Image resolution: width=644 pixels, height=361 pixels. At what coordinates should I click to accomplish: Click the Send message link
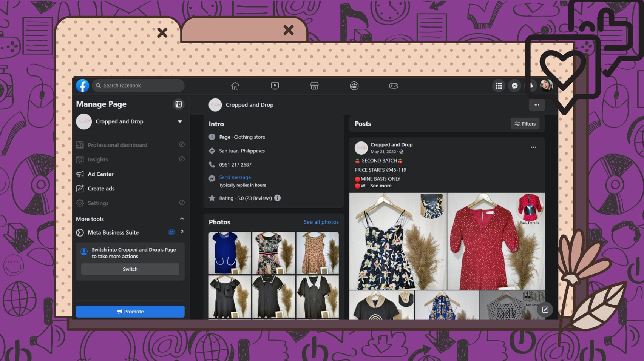pos(235,177)
